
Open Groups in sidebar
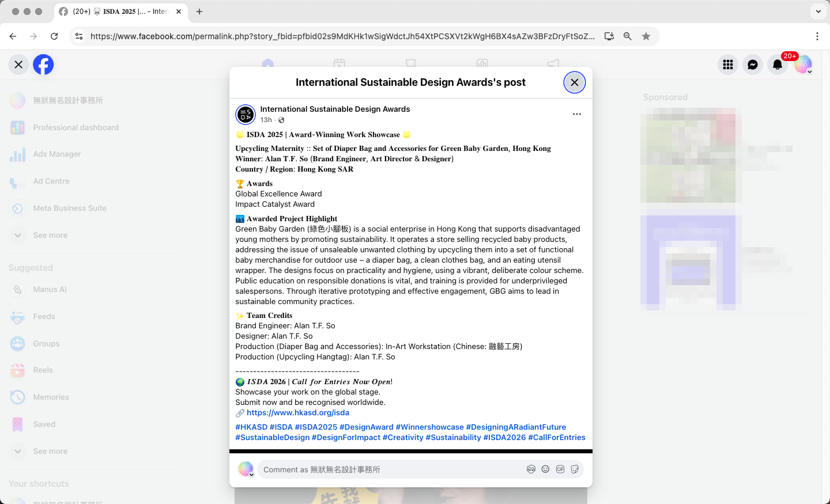[x=93, y=343]
